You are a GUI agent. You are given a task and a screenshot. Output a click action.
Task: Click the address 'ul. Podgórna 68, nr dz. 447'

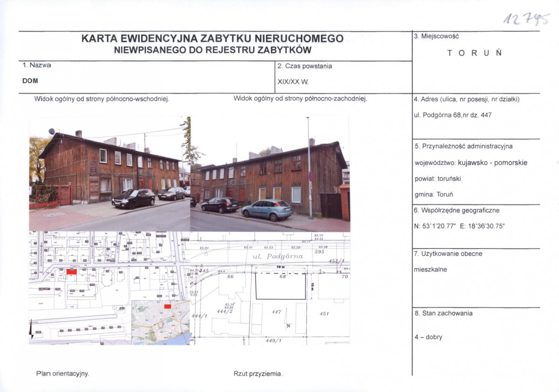pyautogui.click(x=452, y=115)
